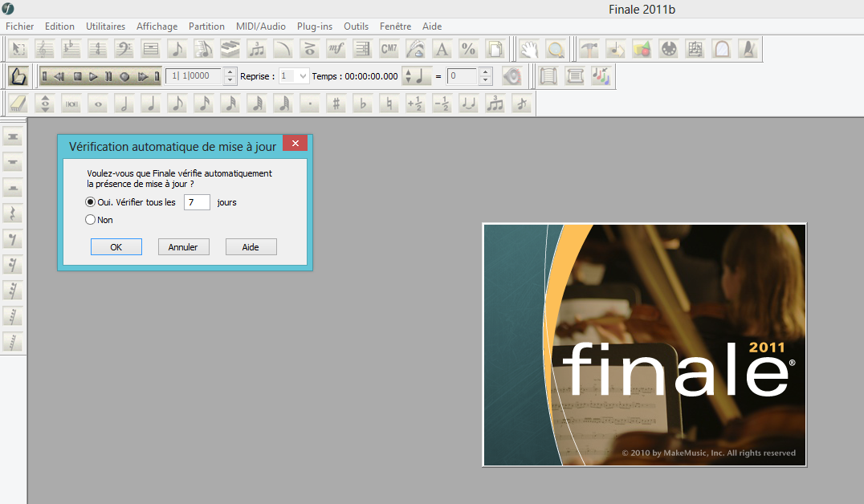
Task: Select the magnifying glass zoom tool
Action: [555, 49]
